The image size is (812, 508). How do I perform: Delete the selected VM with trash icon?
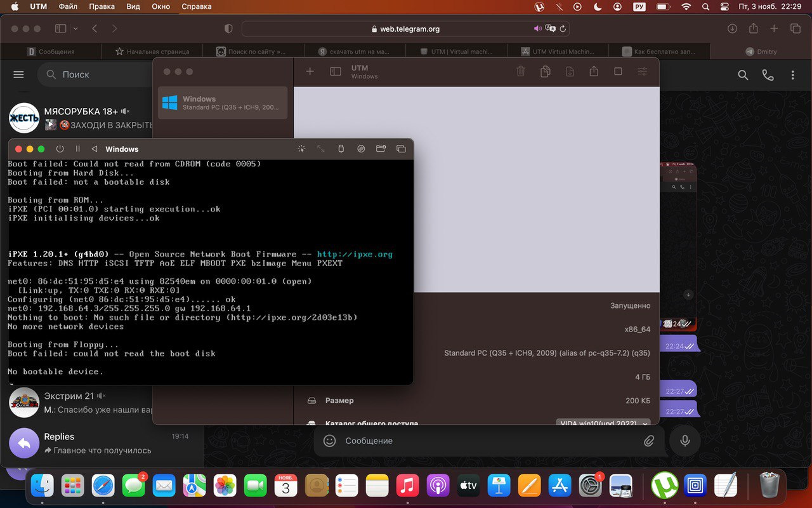coord(521,72)
